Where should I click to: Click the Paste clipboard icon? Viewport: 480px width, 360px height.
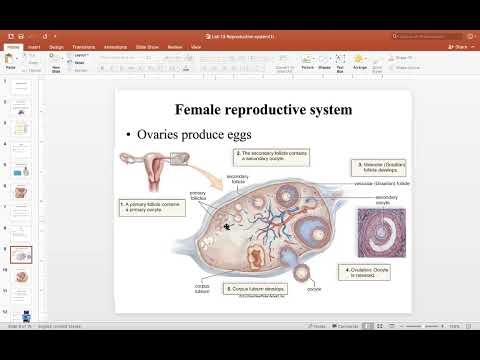[10, 60]
